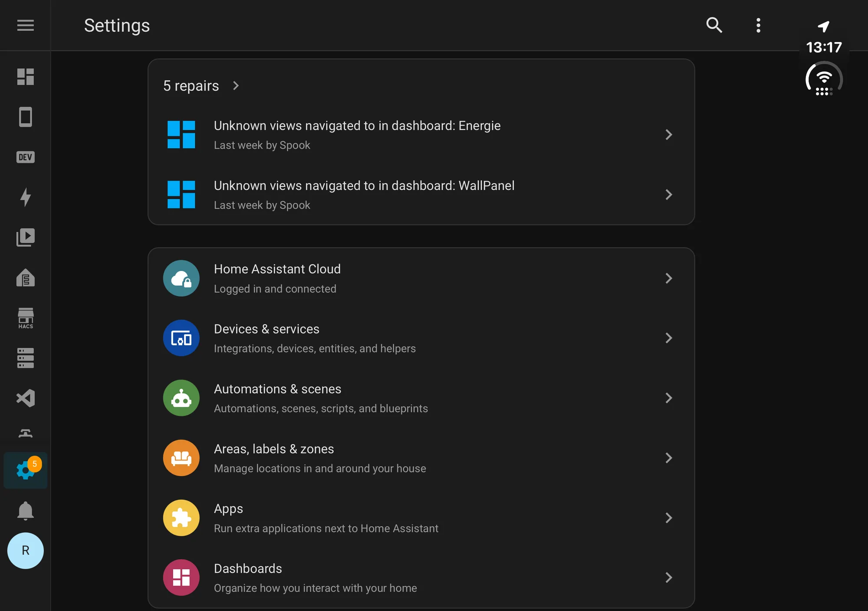This screenshot has width=868, height=611.
Task: Click the orange sofa Areas icon
Action: (x=181, y=458)
